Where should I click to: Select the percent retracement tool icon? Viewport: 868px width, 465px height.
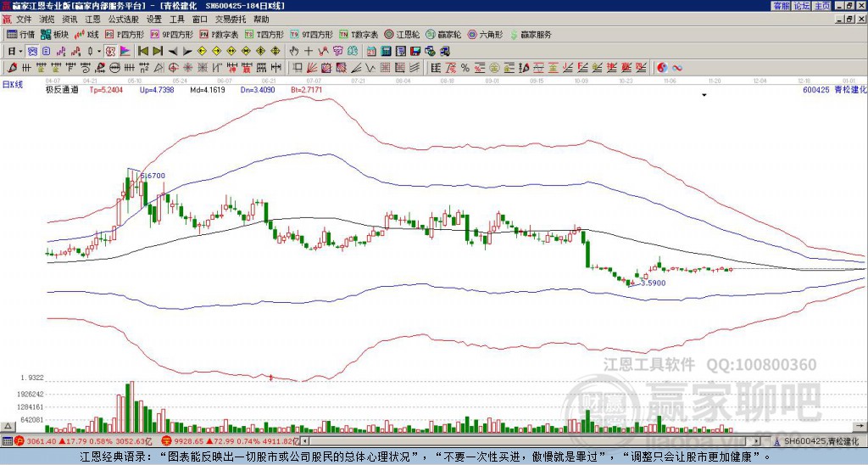pyautogui.click(x=465, y=68)
